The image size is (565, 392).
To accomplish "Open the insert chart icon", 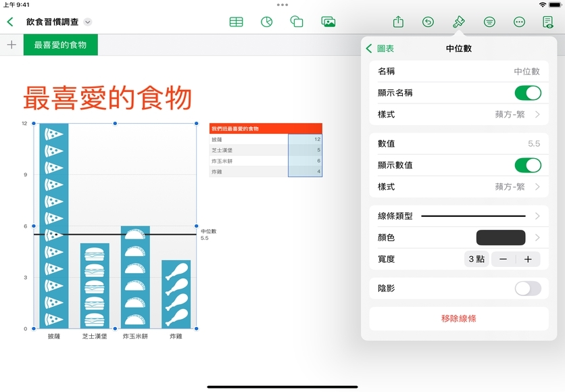I will [x=266, y=22].
